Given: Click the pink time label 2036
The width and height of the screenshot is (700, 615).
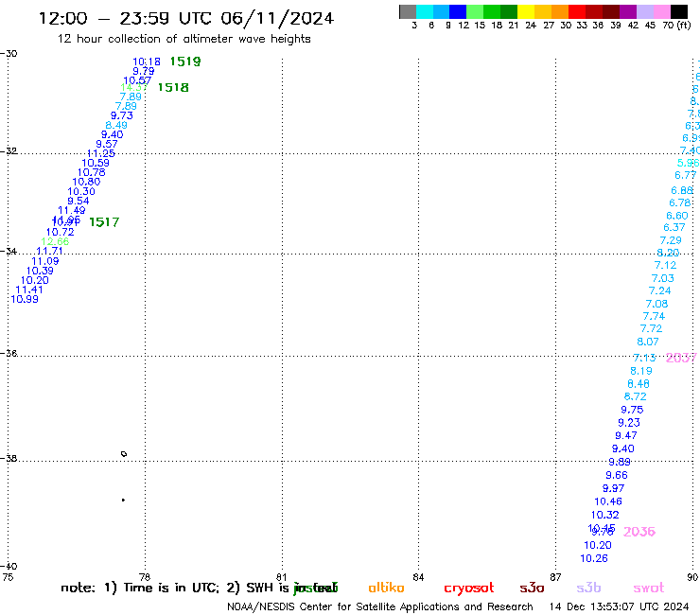Looking at the screenshot, I should click(x=639, y=532).
